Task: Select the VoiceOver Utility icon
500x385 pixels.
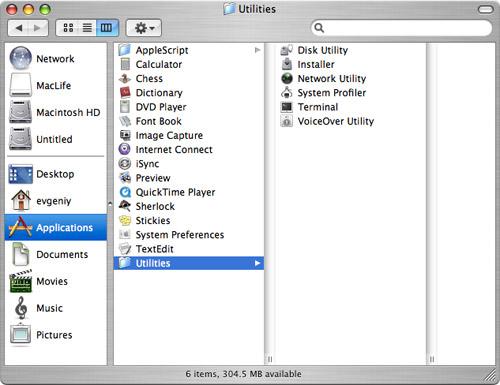Action: click(287, 121)
